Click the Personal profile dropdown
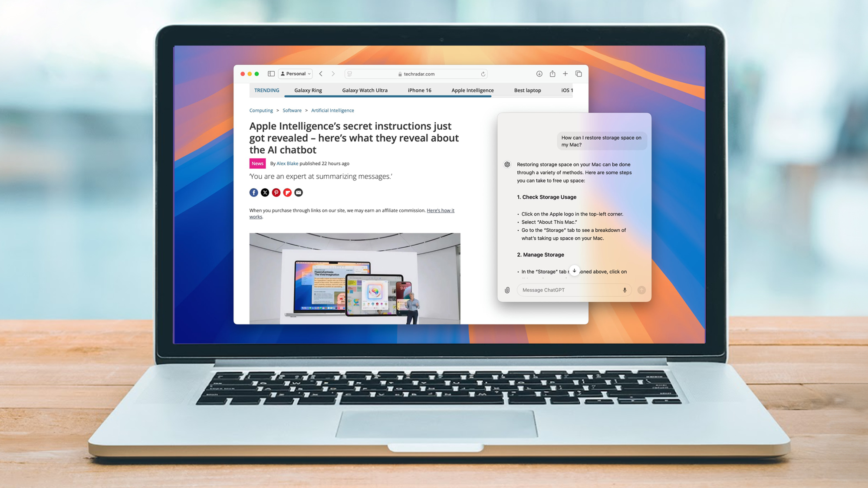868x488 pixels. [296, 73]
